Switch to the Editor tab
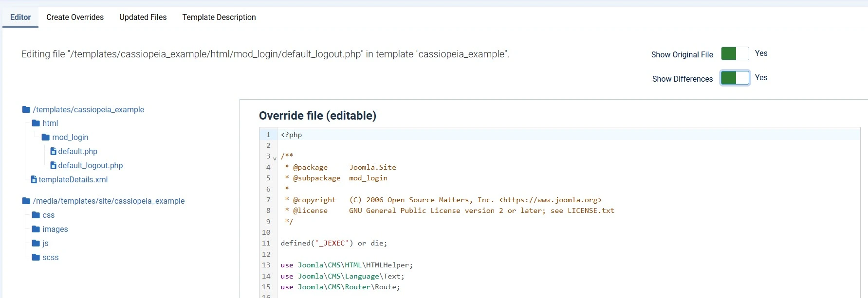 20,17
